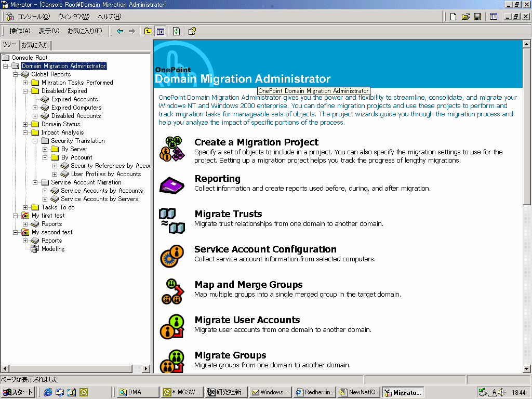Click the Create a Migration Project icon
The image size is (532, 399).
172,149
